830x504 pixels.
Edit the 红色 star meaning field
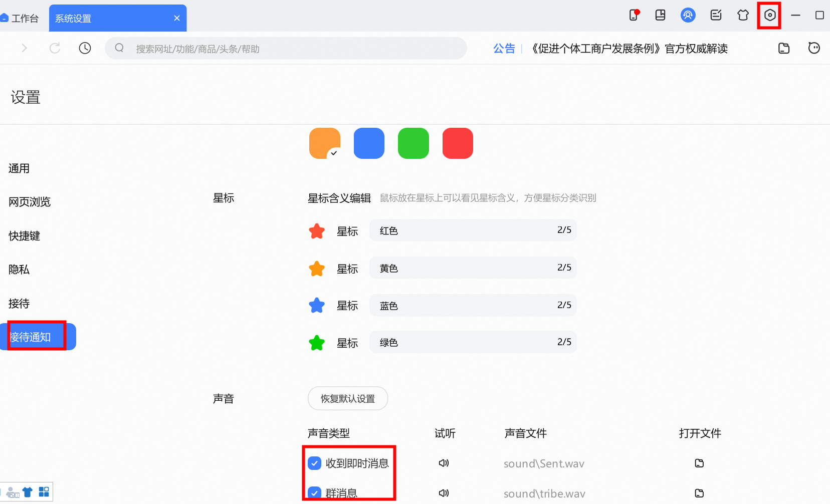pos(473,230)
